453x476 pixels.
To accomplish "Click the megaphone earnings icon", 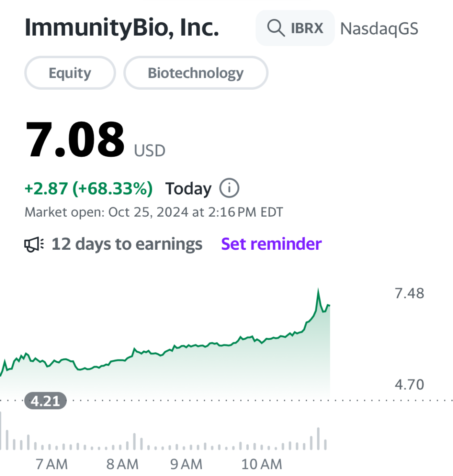I will [x=34, y=244].
